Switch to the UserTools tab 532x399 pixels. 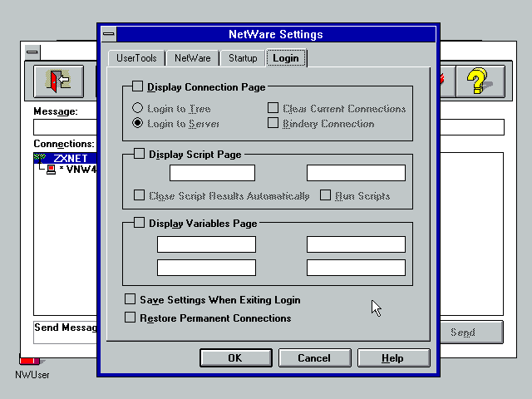point(136,58)
